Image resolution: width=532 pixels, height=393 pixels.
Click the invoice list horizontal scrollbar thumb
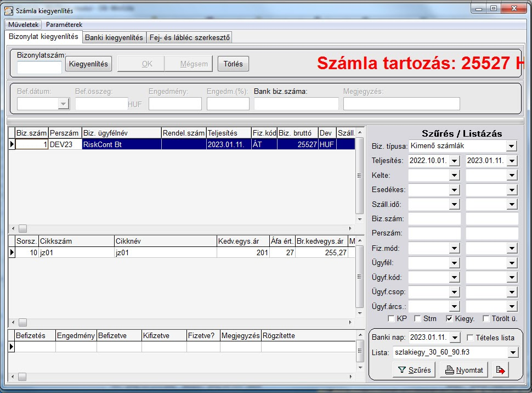pos(22,228)
